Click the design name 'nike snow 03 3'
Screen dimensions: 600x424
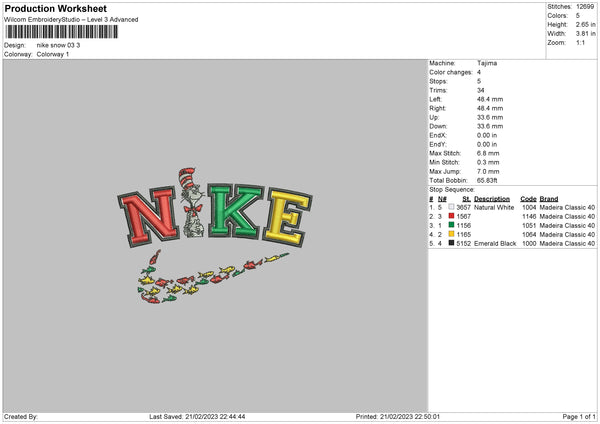pyautogui.click(x=59, y=45)
